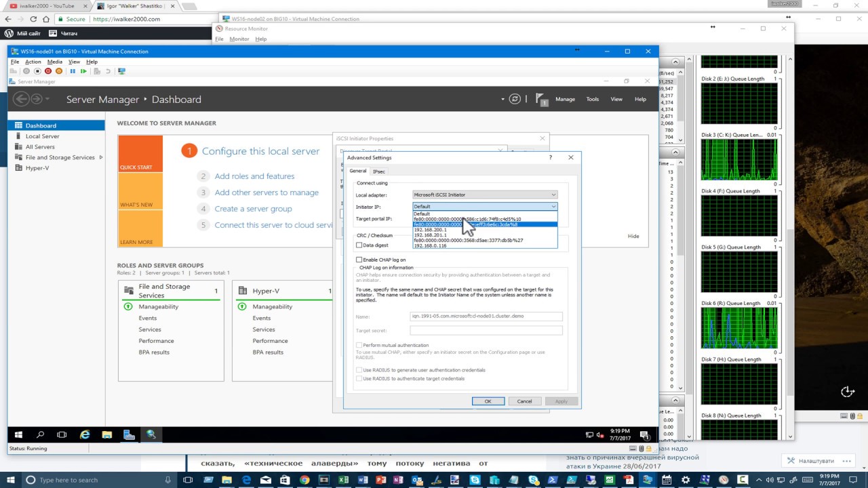868x488 pixels.
Task: Open the Server Manager Manage menu
Action: tap(565, 99)
